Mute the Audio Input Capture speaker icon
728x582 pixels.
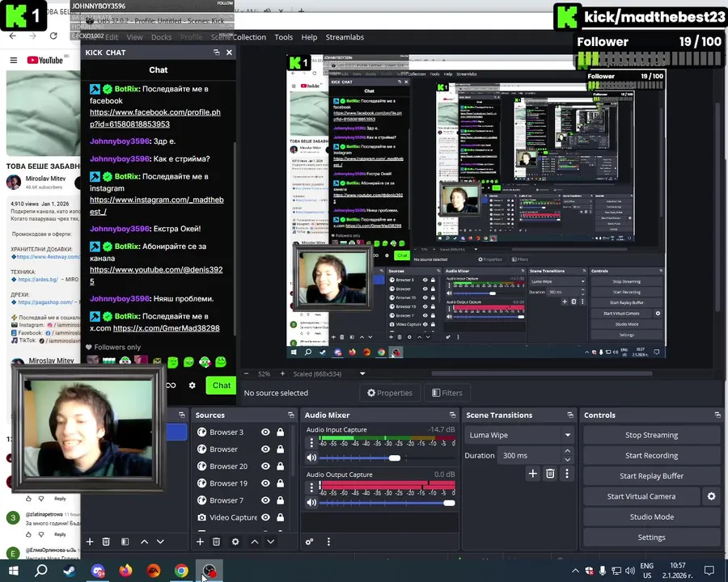coord(311,458)
